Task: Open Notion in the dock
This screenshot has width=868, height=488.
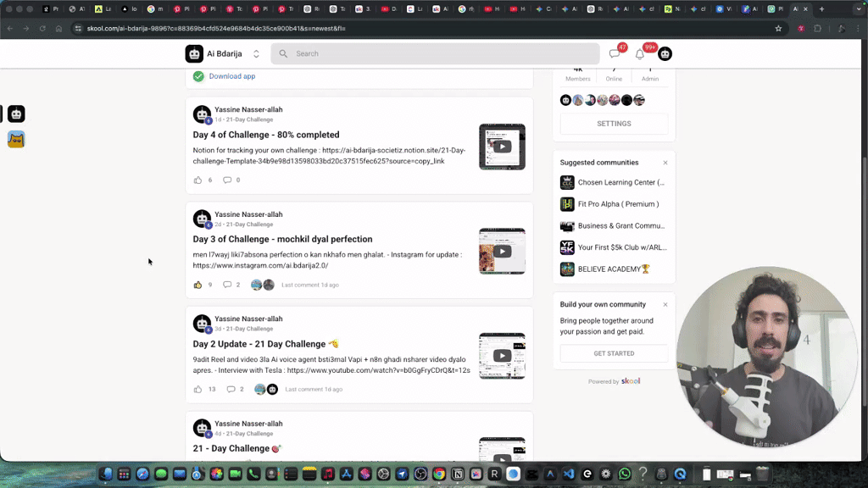Action: point(458,474)
